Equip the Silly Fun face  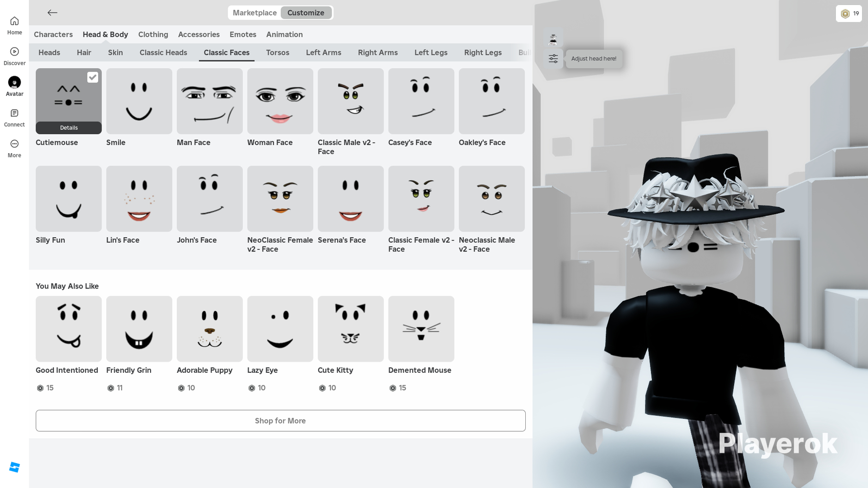[69, 199]
